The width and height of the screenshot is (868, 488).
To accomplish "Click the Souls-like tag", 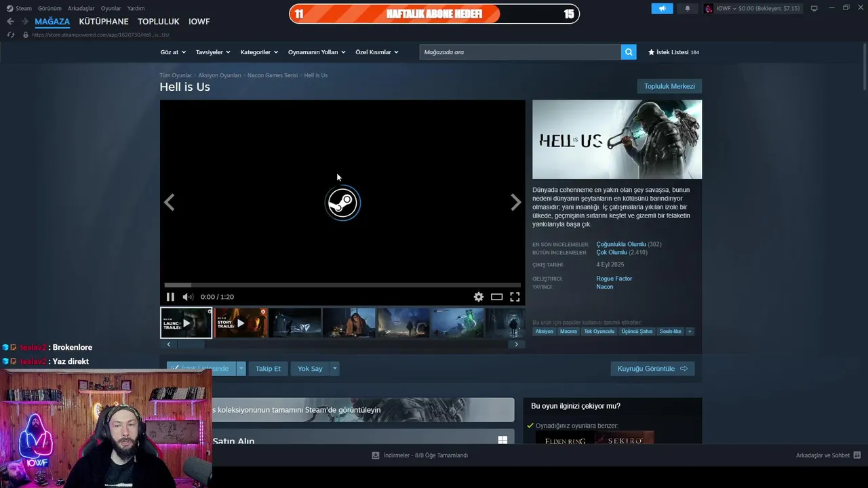I will [670, 331].
